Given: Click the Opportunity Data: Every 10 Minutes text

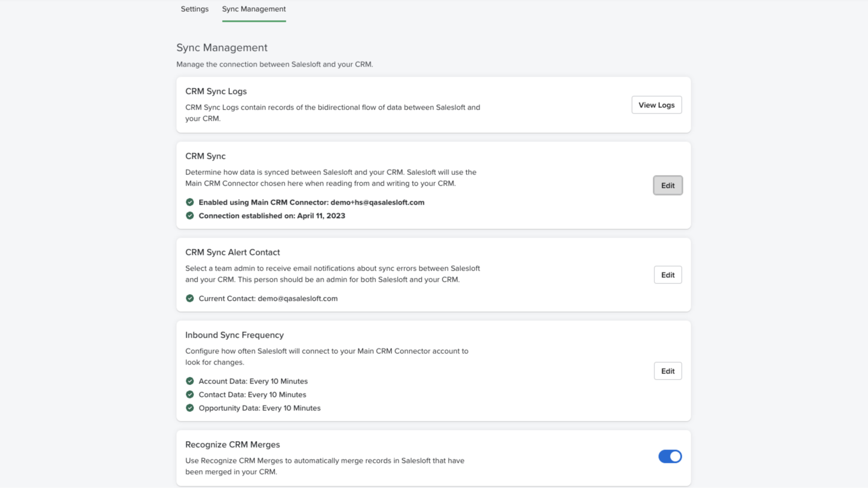Looking at the screenshot, I should (260, 408).
